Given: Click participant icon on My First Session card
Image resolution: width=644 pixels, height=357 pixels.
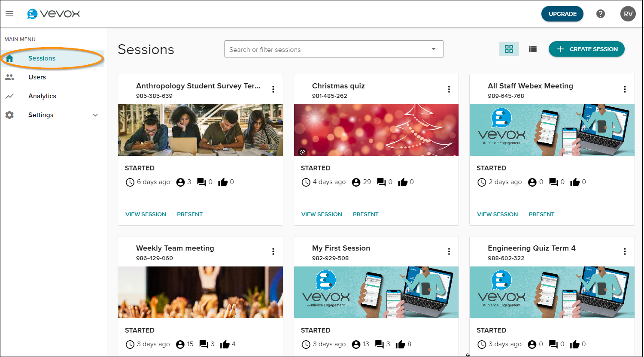Looking at the screenshot, I should [x=356, y=345].
